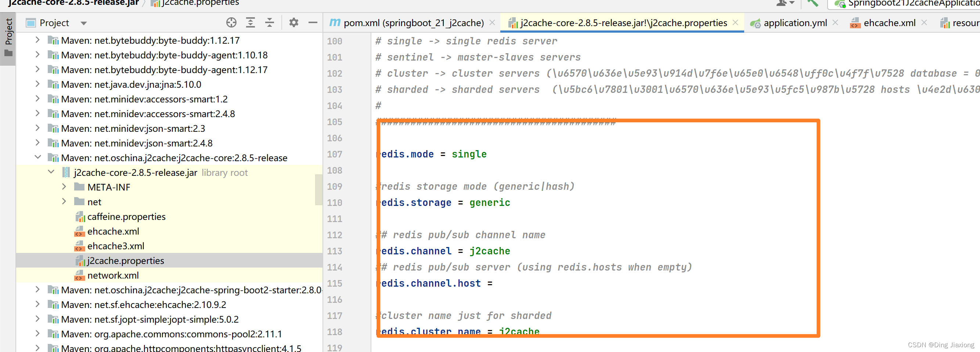Open the Project view type dropdown
The width and height of the screenshot is (980, 352).
coord(84,23)
